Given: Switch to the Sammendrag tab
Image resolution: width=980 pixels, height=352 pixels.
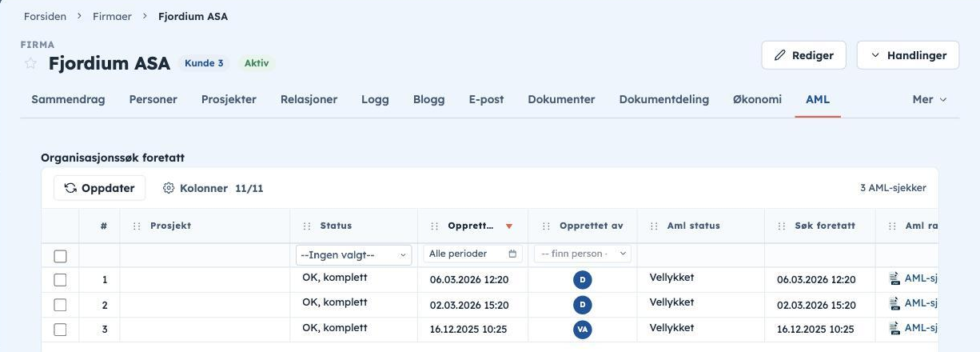Looking at the screenshot, I should point(68,99).
